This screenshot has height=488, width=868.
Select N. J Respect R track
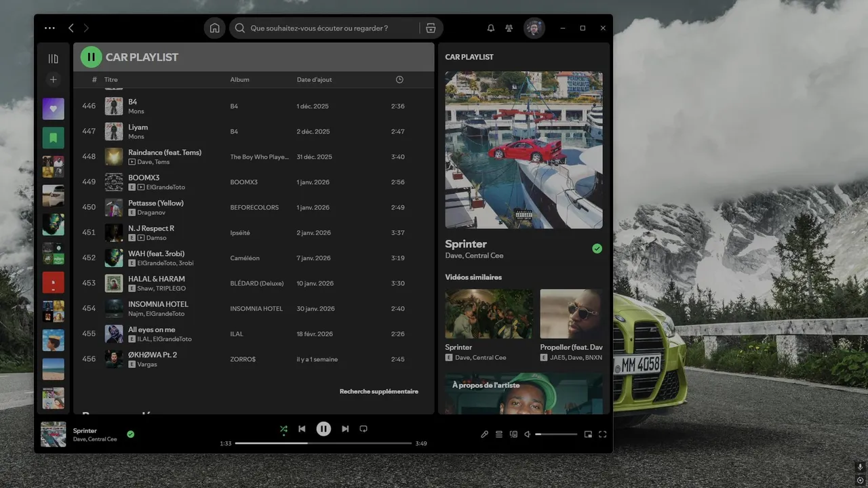(x=151, y=228)
